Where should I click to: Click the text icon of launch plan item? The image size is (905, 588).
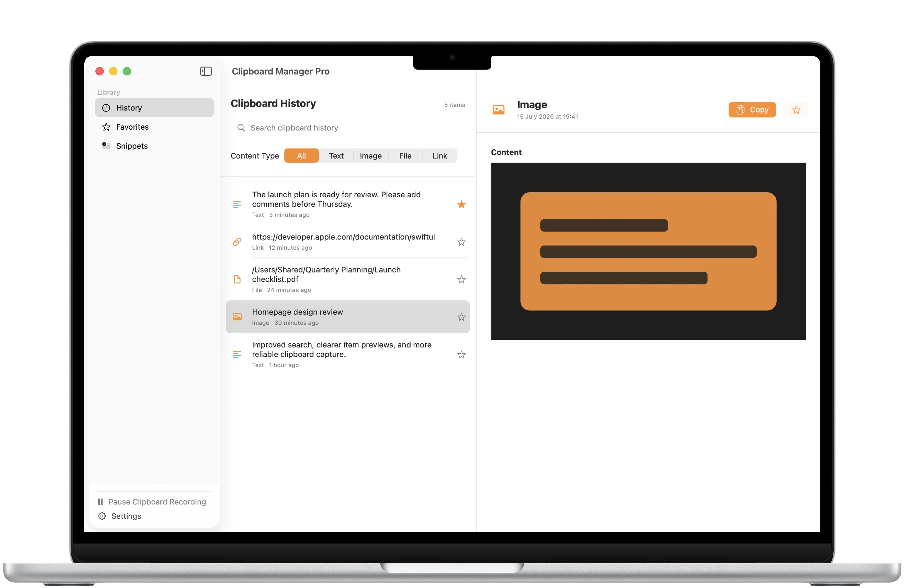(x=237, y=204)
